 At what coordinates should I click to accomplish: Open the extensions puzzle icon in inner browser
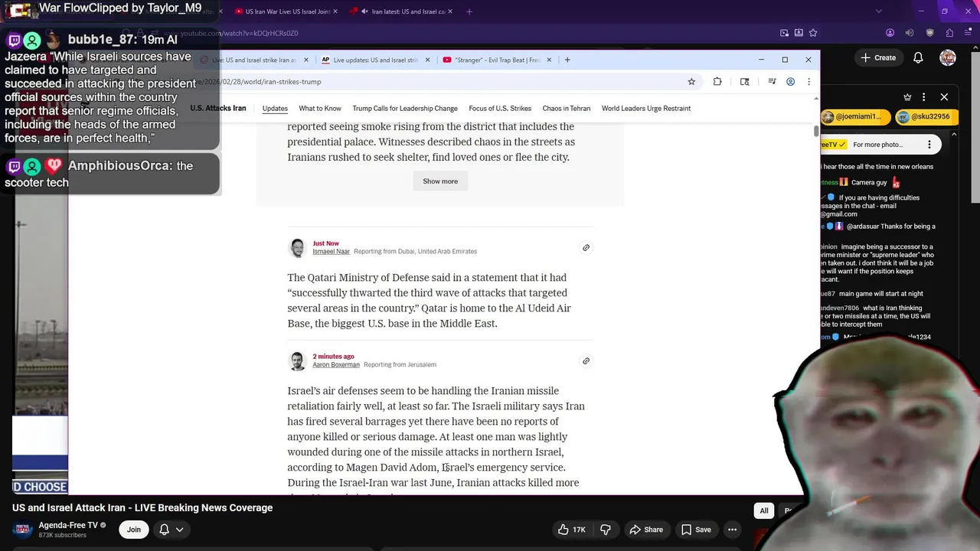click(x=717, y=82)
